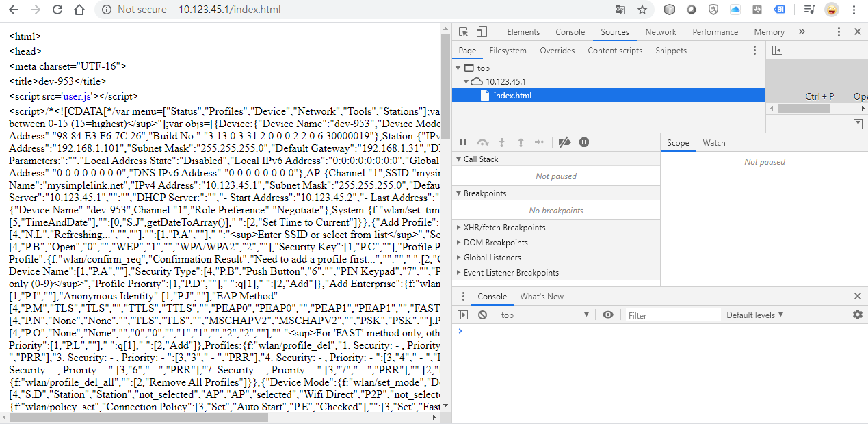
Task: Open the Network tab
Action: coord(661,31)
